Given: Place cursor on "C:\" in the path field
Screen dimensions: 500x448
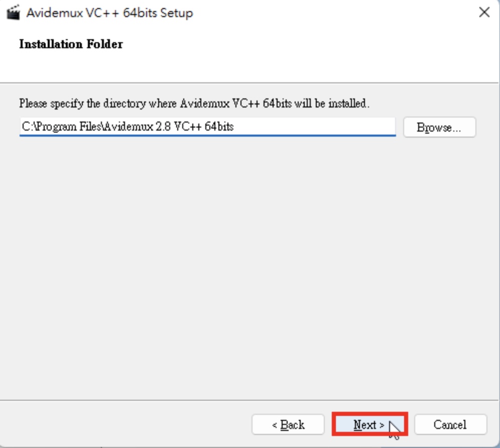Looking at the screenshot, I should click(x=28, y=127).
